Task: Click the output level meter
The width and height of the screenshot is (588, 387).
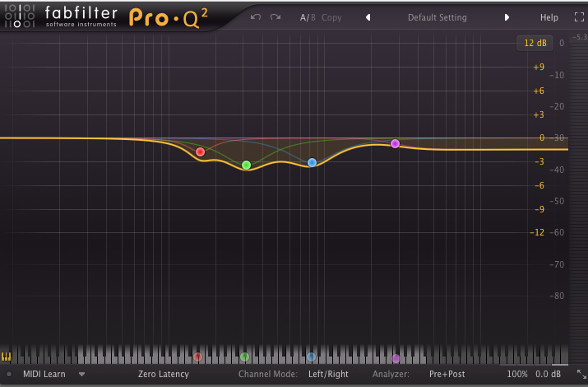Action: [x=579, y=201]
